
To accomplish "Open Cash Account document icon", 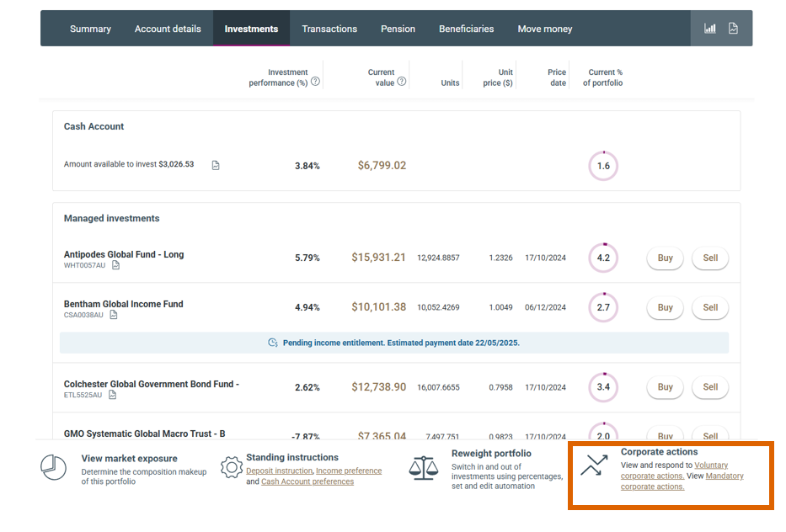I will point(216,165).
